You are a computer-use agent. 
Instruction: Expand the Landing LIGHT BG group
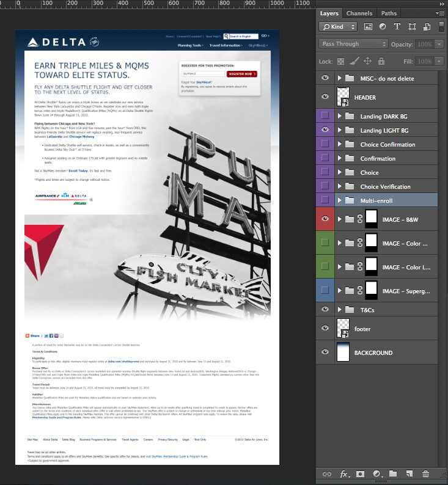[x=340, y=130]
